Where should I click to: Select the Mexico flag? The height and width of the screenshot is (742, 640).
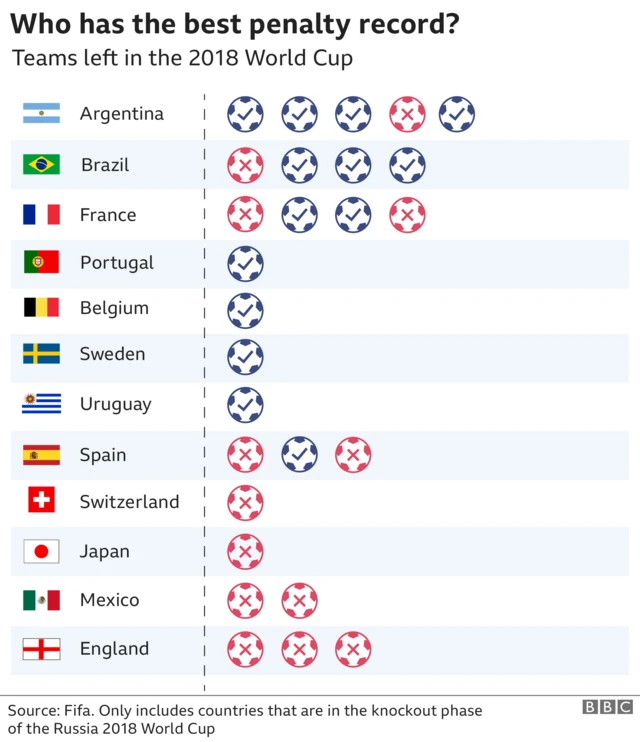pos(41,600)
